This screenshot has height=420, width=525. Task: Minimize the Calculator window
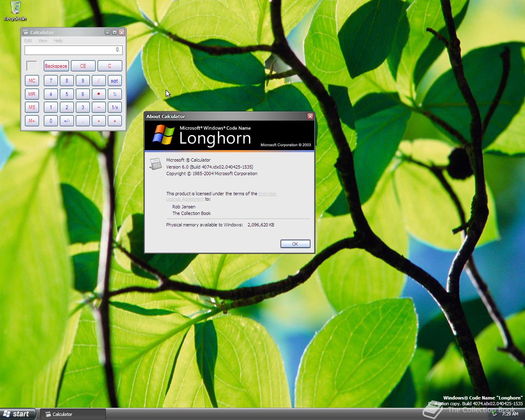[107, 32]
